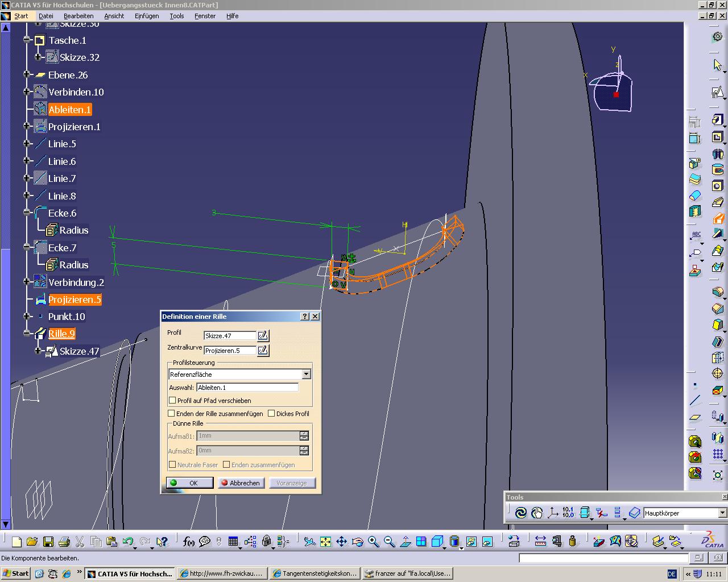Viewport: 728px width, 582px height.
Task: Click the Profil field with Skizze.47
Action: 230,335
